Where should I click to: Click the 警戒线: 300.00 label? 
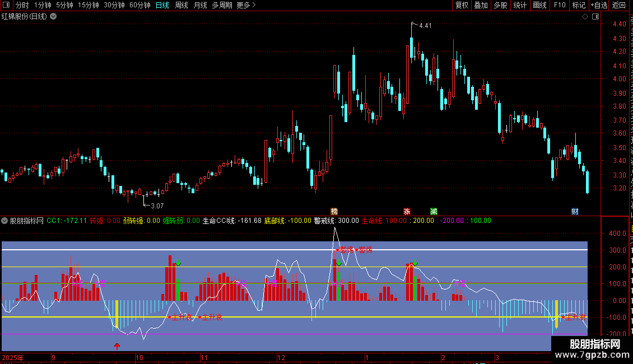click(336, 221)
